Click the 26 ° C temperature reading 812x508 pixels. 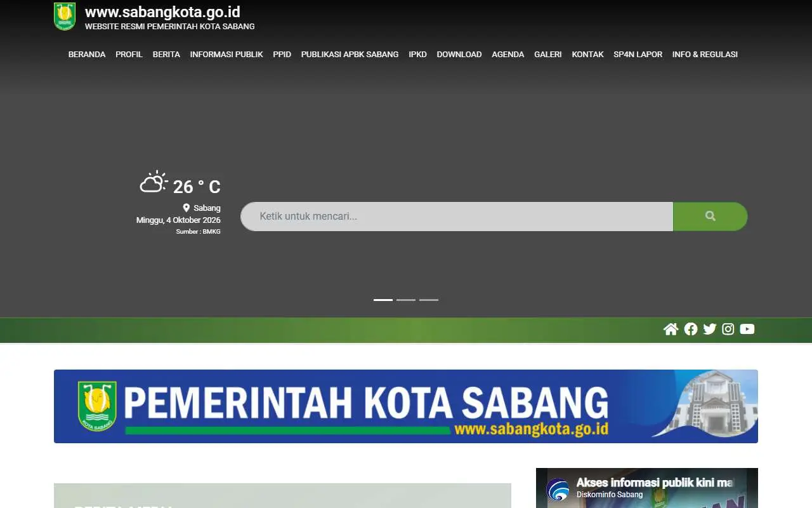[x=197, y=187]
